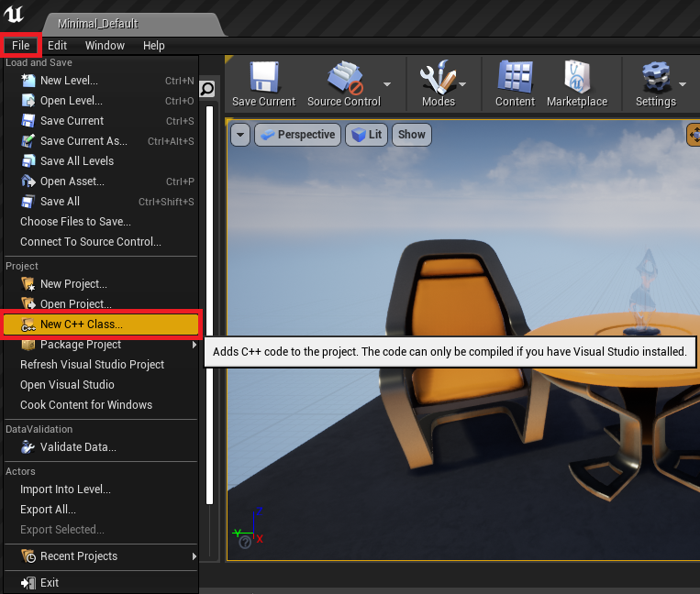The height and width of the screenshot is (594, 700).
Task: Select Cook Content for Windows
Action: tap(101, 404)
